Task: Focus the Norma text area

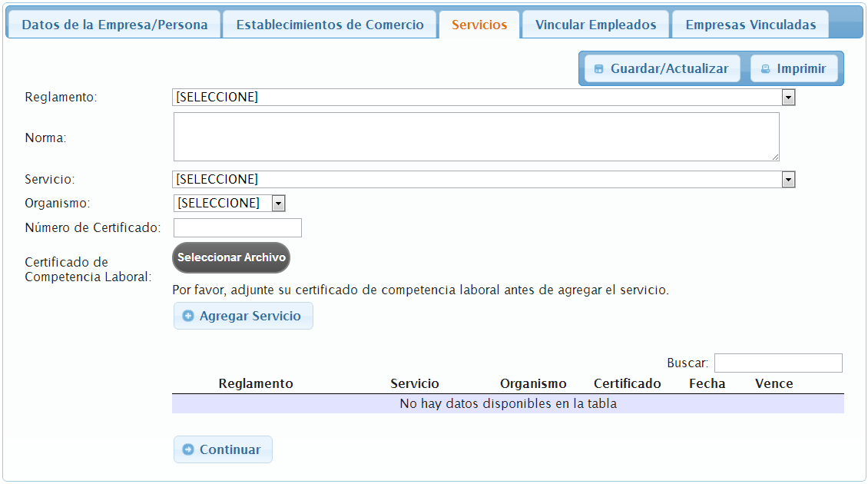Action: [476, 138]
